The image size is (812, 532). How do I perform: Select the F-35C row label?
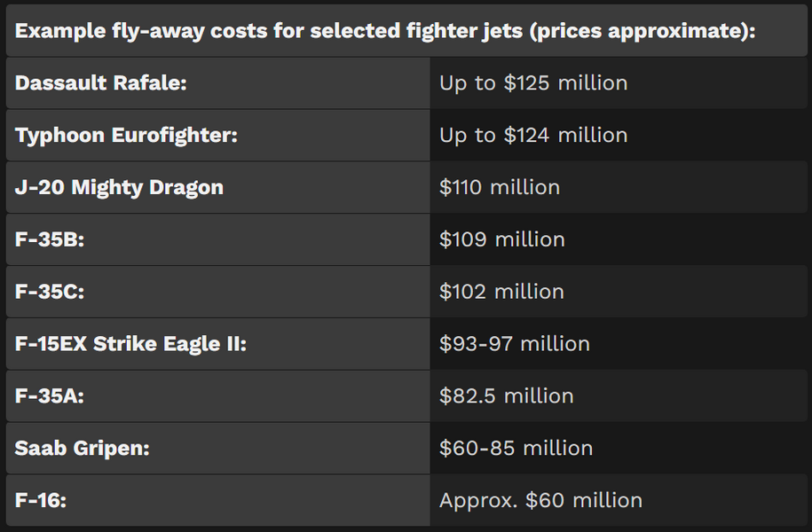[x=218, y=292]
